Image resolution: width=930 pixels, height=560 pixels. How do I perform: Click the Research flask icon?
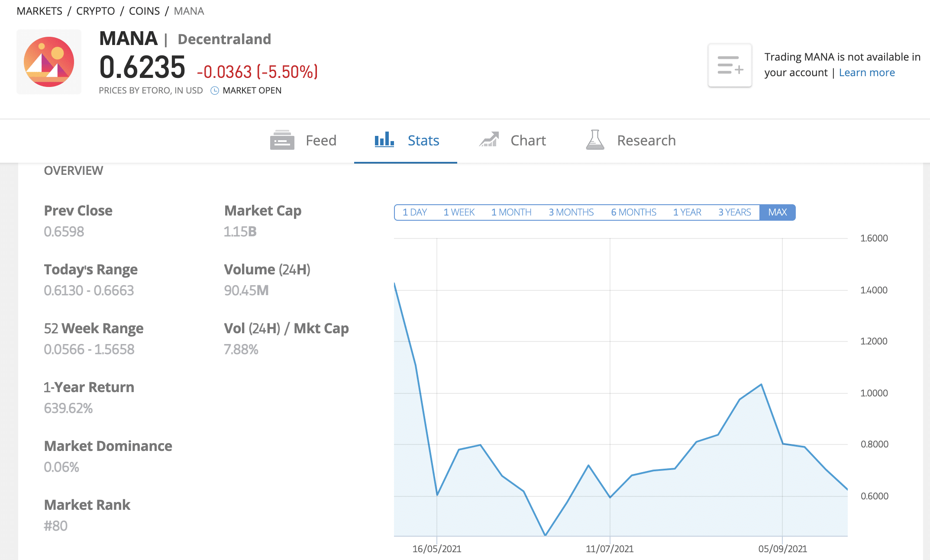[x=595, y=140]
